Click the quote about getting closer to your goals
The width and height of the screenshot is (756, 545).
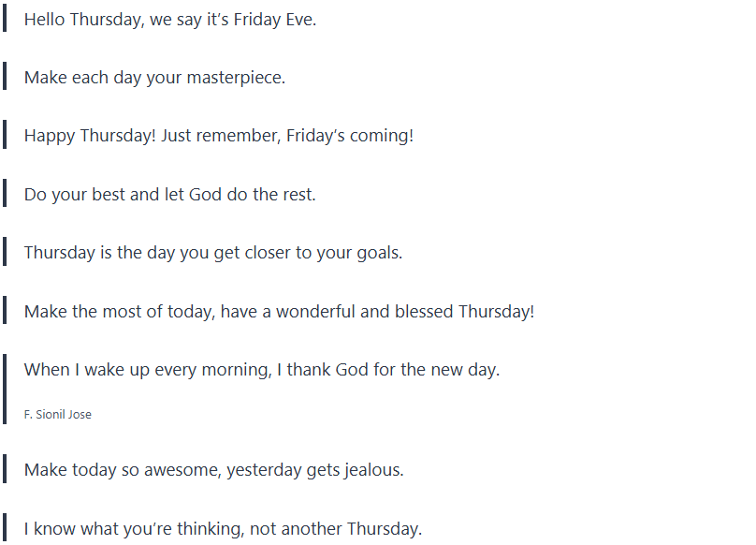[x=213, y=253]
